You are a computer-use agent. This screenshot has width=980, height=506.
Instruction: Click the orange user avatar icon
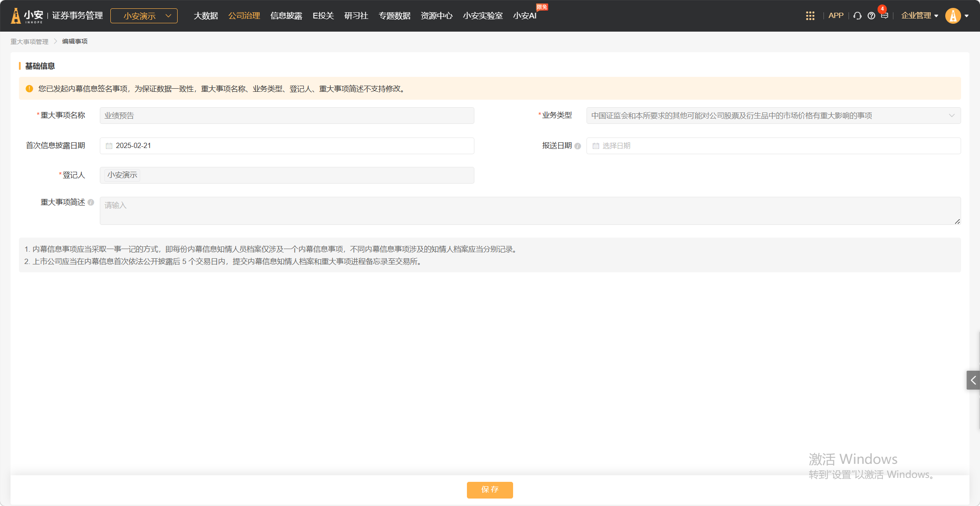pyautogui.click(x=953, y=16)
